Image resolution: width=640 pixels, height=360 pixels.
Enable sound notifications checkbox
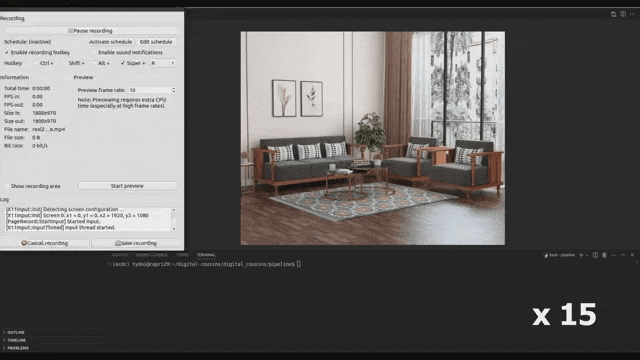point(94,52)
